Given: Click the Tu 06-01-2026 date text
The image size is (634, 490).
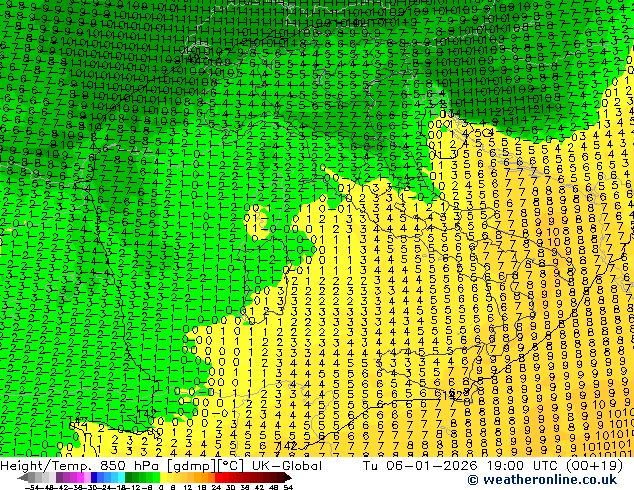Looking at the screenshot, I should coord(420,466).
